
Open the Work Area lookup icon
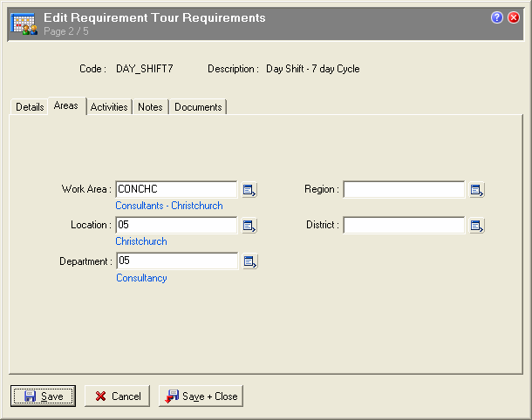pyautogui.click(x=249, y=190)
